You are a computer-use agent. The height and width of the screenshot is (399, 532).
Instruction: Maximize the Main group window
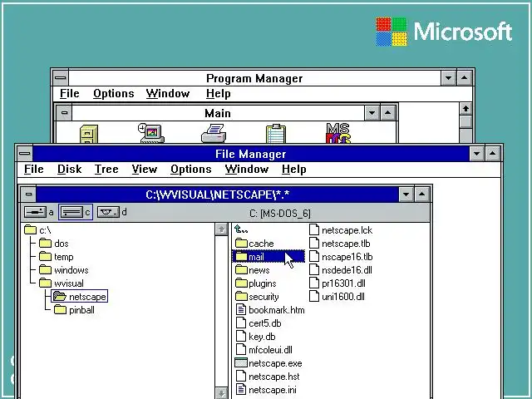click(388, 113)
